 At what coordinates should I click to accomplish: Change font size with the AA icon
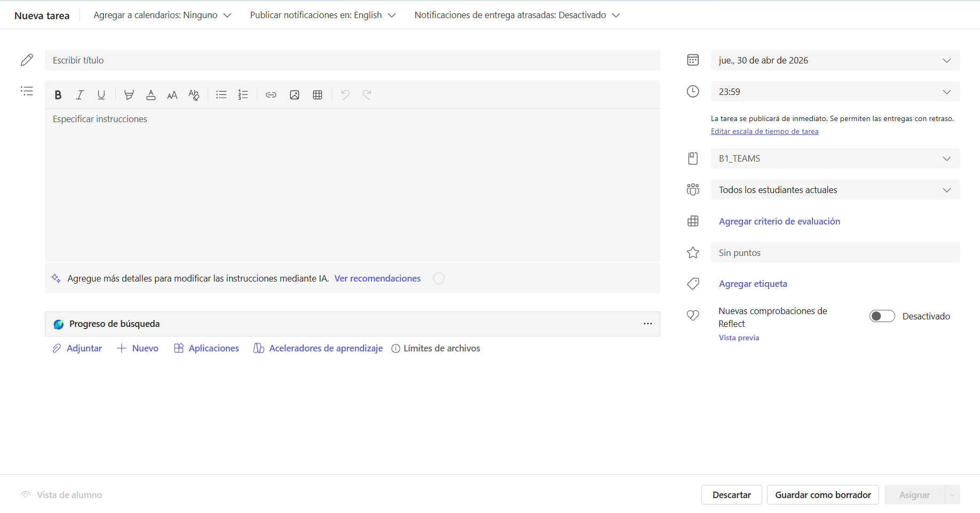[x=172, y=95]
